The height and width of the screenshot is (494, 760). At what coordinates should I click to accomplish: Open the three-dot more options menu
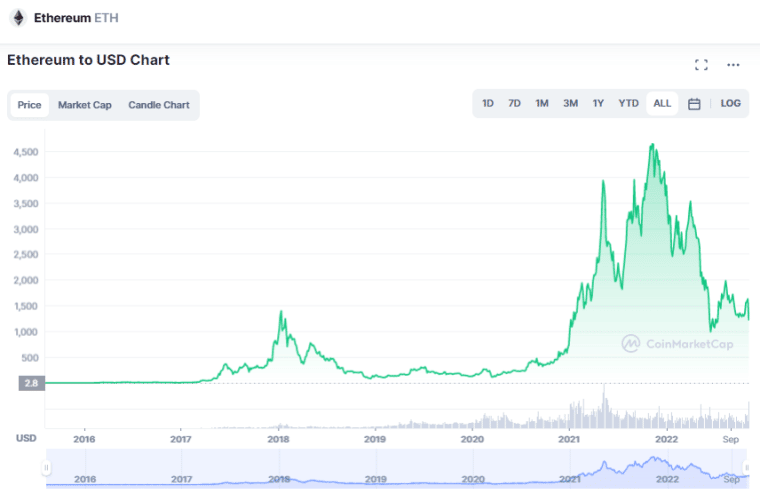(733, 65)
